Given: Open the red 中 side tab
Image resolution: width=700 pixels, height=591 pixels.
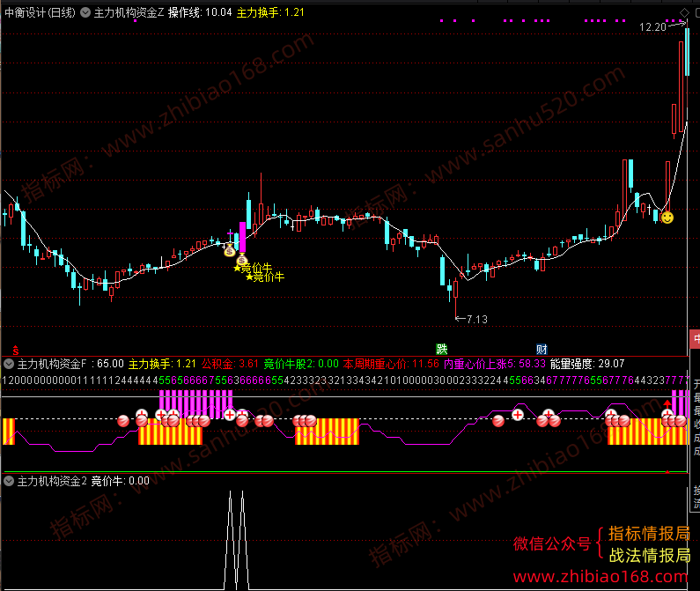Looking at the screenshot, I should click(x=695, y=339).
